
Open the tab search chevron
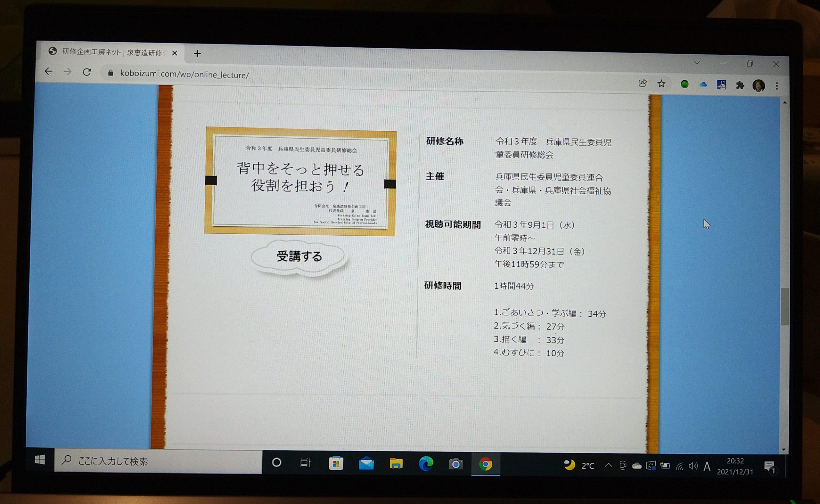click(x=697, y=62)
